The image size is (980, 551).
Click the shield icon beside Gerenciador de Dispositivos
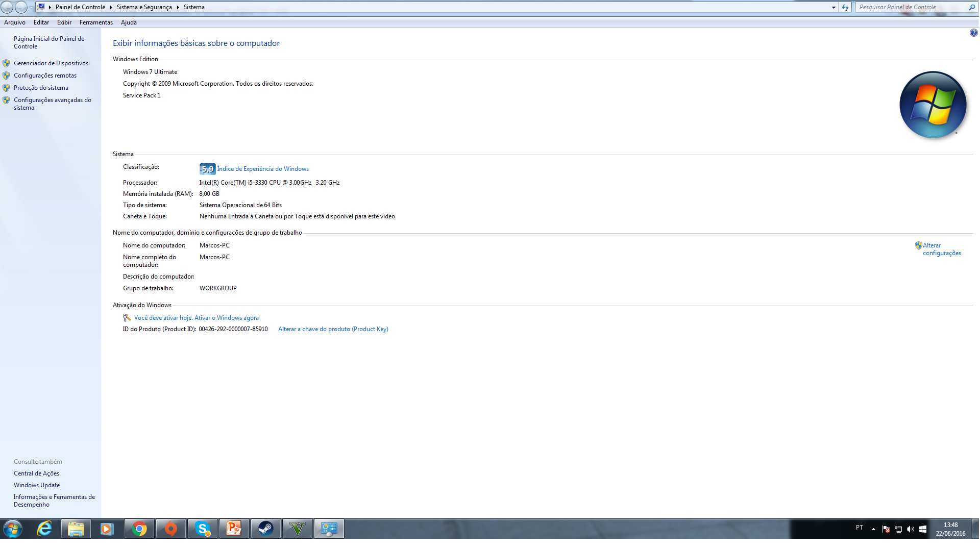(6, 63)
